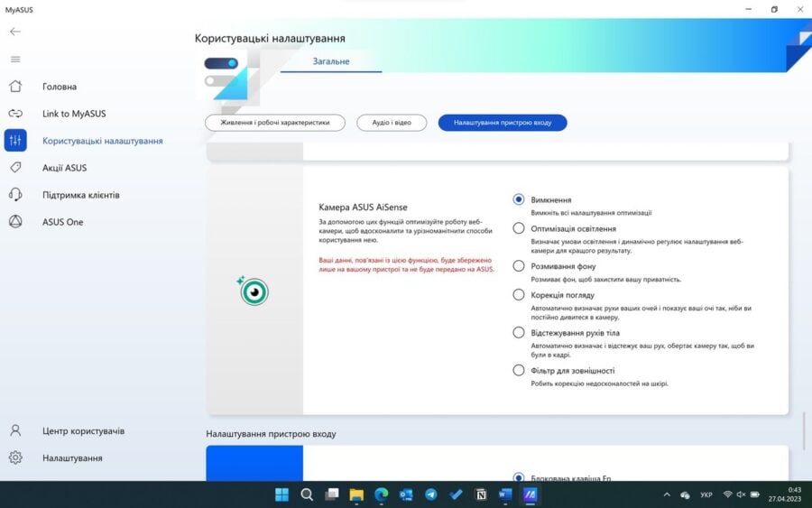Open Link to MyASUS link icon
Viewport: 812px width, 508px height.
[x=15, y=114]
